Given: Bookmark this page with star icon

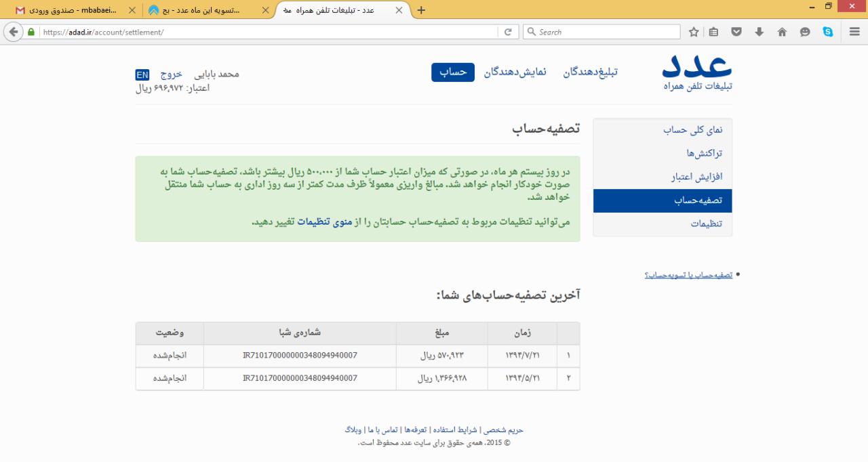Looking at the screenshot, I should click(694, 32).
